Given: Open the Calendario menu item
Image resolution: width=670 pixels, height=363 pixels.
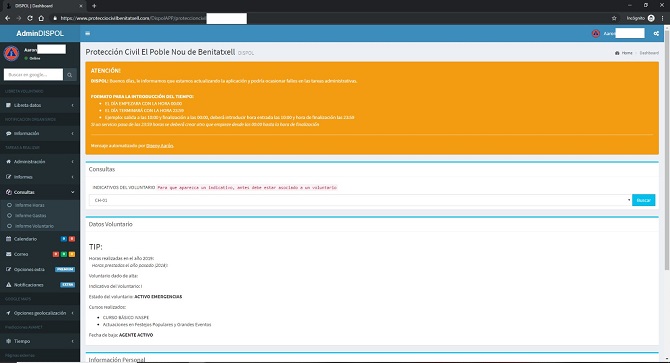Looking at the screenshot, I should coord(40,239).
